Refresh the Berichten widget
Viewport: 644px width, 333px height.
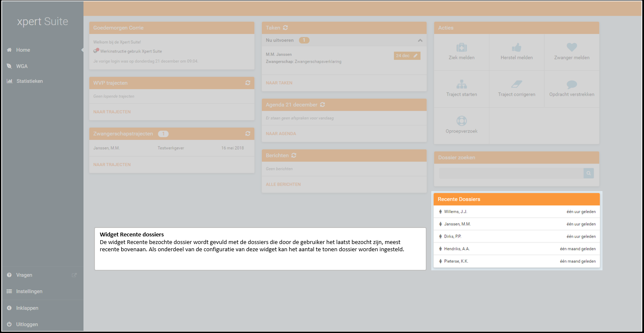click(x=294, y=155)
